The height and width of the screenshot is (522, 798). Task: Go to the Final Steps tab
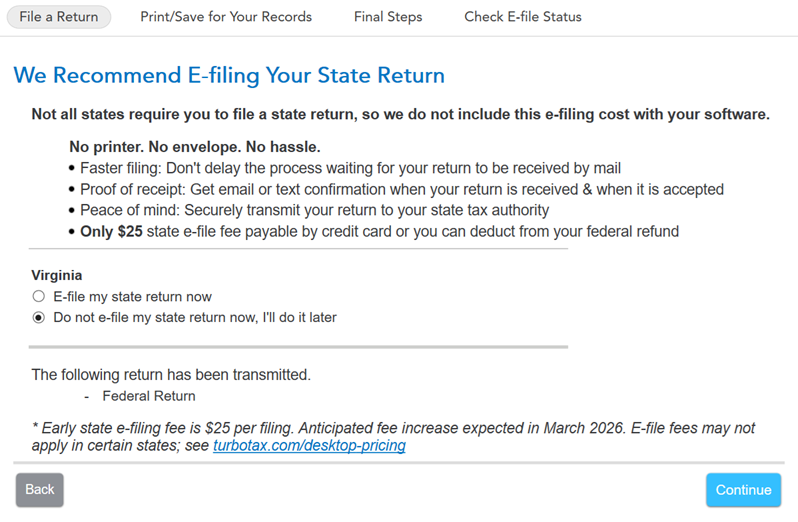click(x=388, y=17)
